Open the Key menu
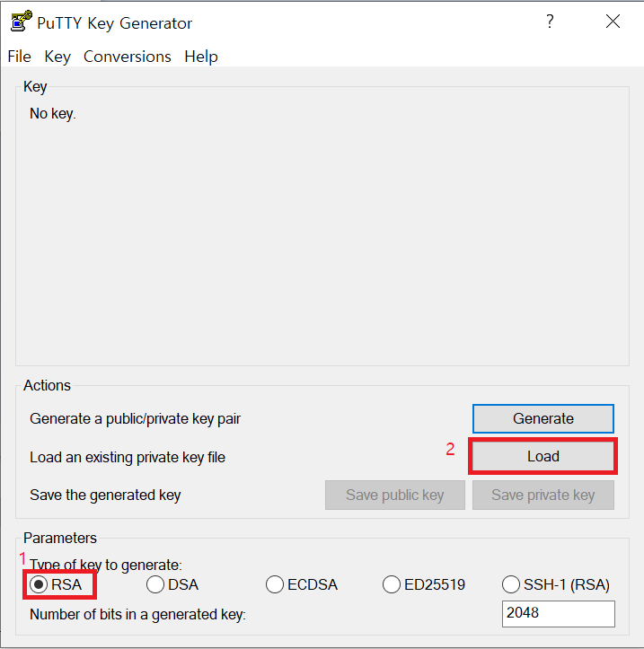Viewport: 644px width, 649px height. pyautogui.click(x=57, y=57)
